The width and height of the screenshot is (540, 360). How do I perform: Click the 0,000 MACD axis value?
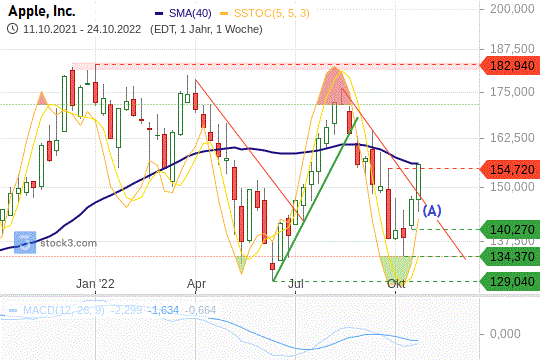[505, 333]
